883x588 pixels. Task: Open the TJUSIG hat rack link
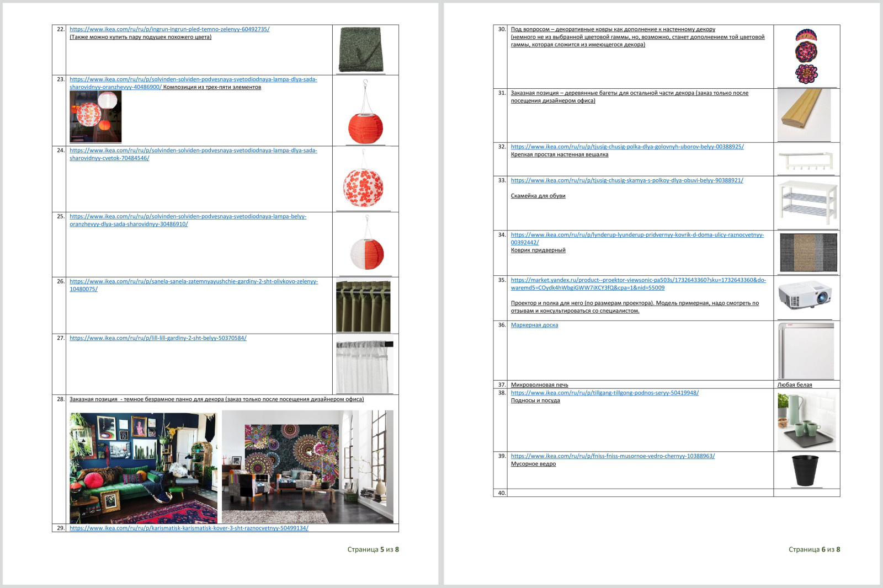click(x=627, y=147)
